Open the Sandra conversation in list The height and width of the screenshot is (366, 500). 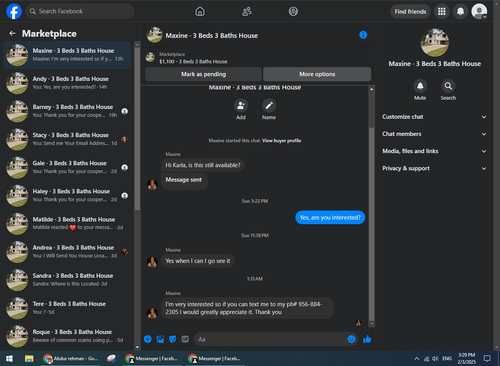[x=67, y=280]
